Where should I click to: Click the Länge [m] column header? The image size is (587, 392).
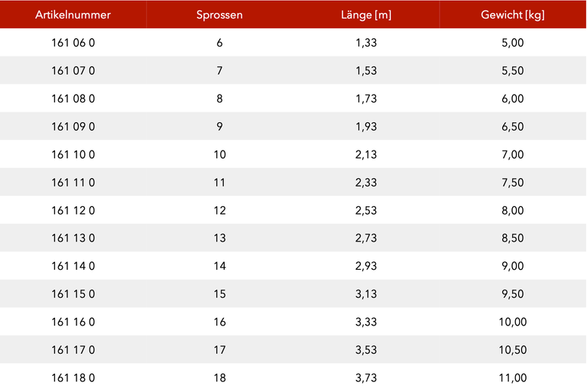[366, 15]
